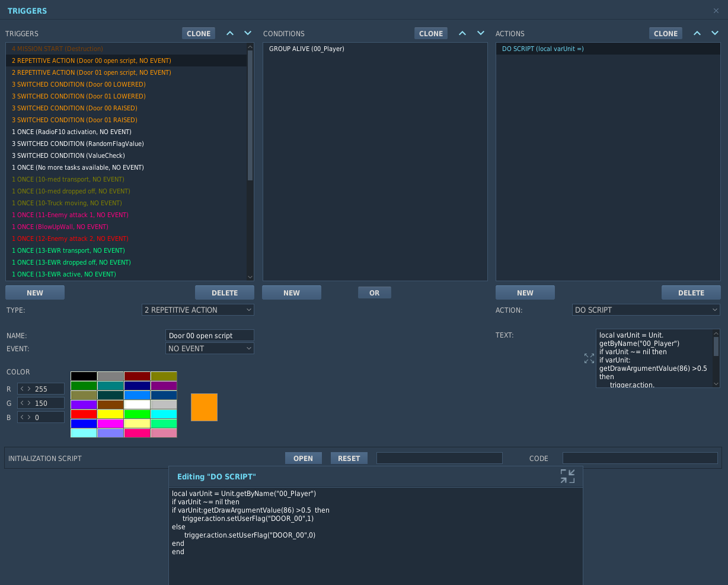728x585 pixels.
Task: Adjust the R color value stepper
Action: [41, 389]
